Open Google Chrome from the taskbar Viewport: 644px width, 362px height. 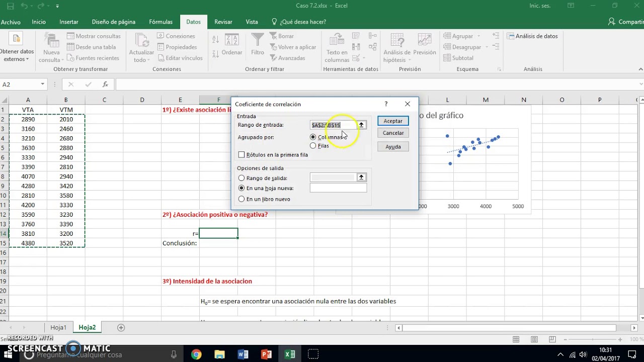point(196,354)
